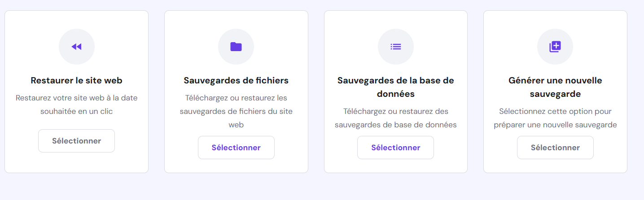
Task: Choose Sélectionner for database backups
Action: [395, 148]
